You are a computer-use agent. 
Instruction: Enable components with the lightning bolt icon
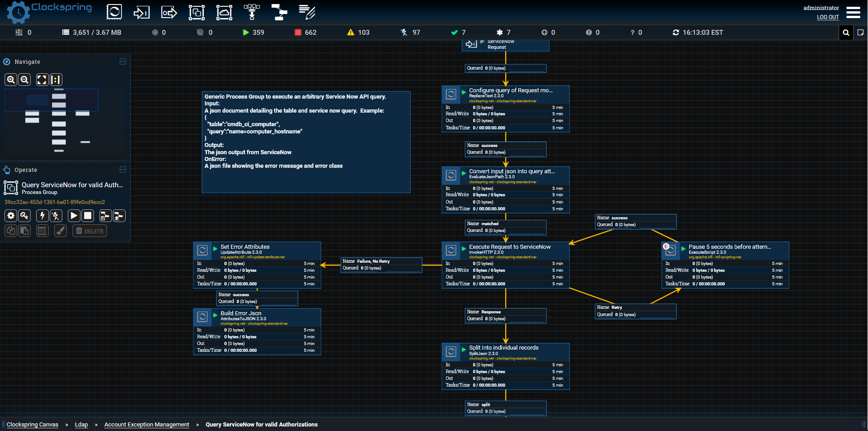click(x=42, y=216)
